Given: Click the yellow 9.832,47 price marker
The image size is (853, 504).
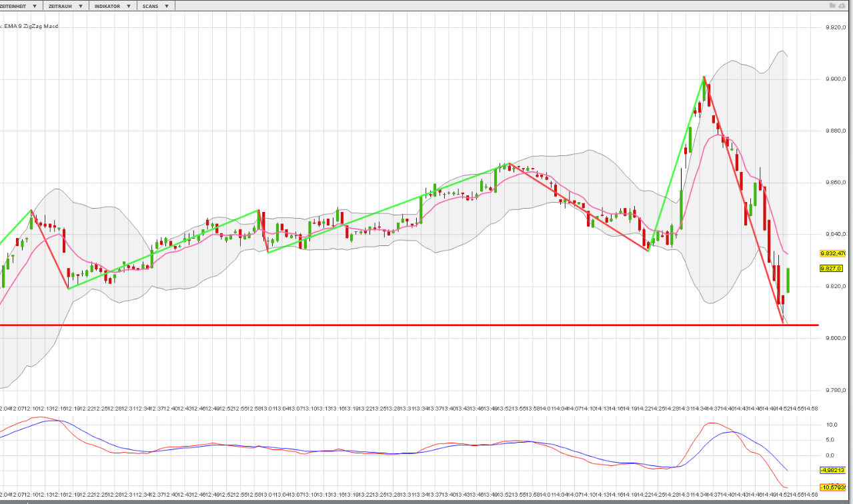Looking at the screenshot, I should [x=832, y=254].
